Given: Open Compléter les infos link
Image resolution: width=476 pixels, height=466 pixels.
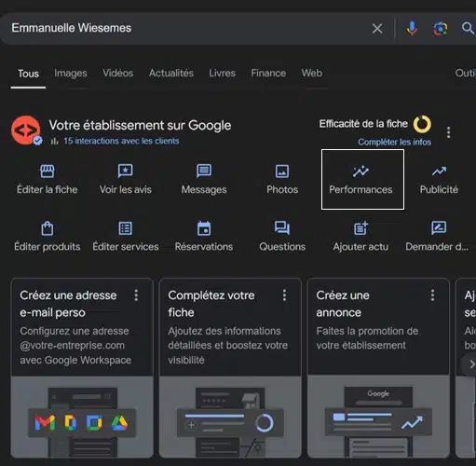Looking at the screenshot, I should [x=394, y=142].
